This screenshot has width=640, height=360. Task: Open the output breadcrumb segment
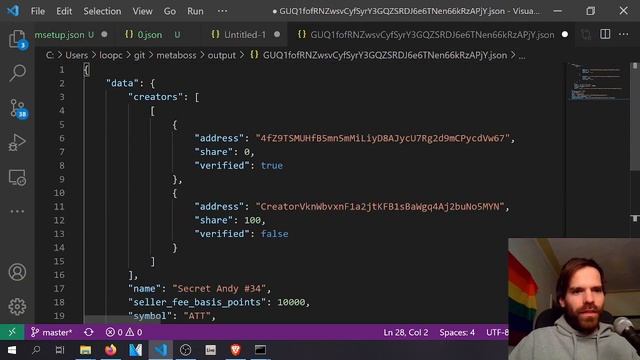(222, 55)
